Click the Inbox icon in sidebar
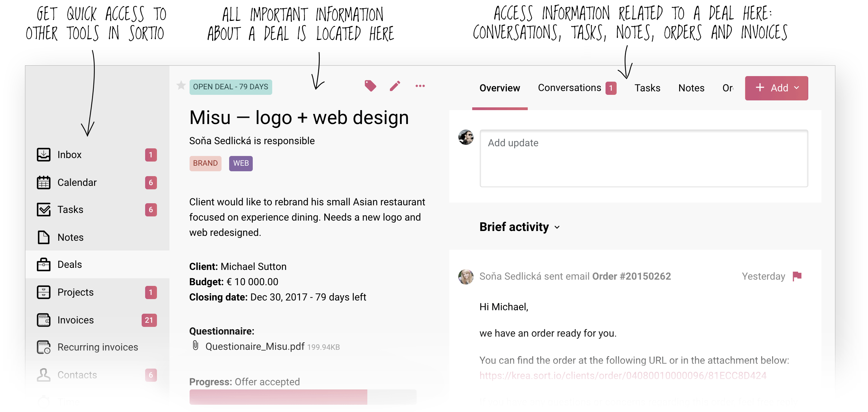 (44, 155)
